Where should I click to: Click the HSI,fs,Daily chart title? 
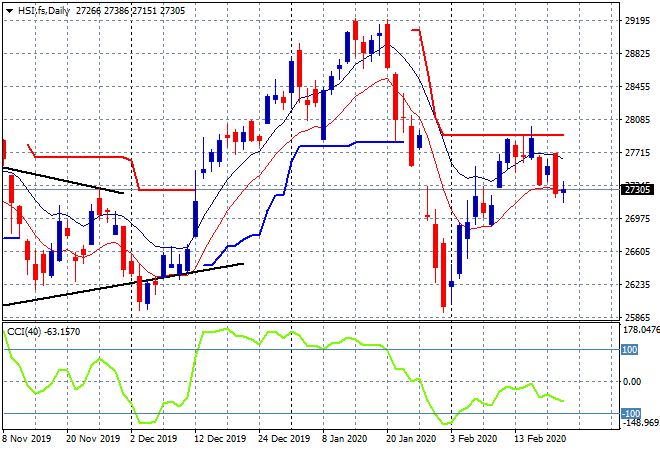[44, 11]
